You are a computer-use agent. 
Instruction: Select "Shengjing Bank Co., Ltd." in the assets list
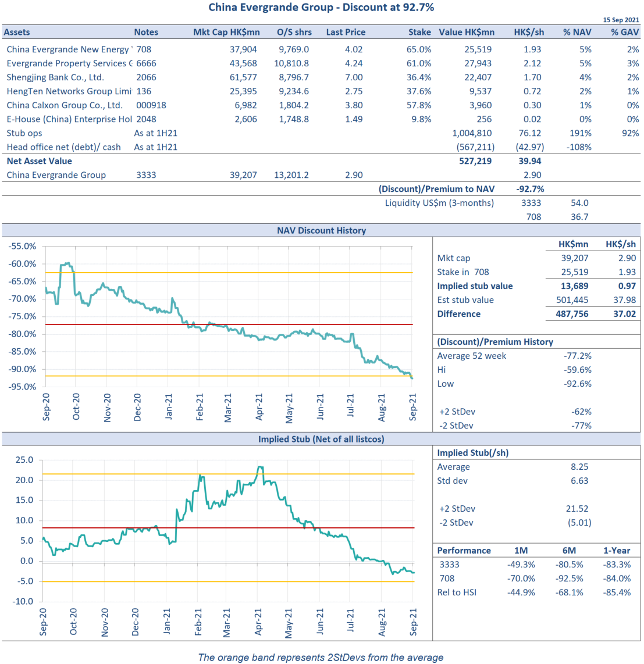55,77
